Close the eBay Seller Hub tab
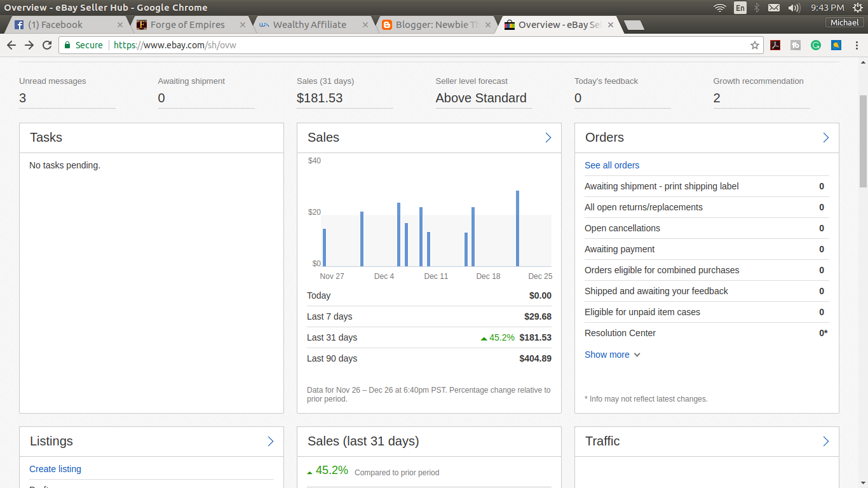This screenshot has height=488, width=868. pos(611,25)
